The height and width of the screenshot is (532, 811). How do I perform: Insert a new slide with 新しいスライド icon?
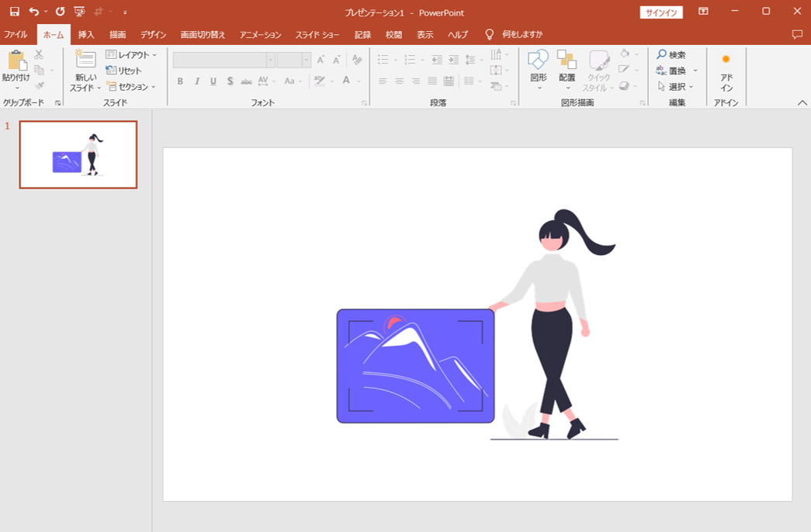[85, 60]
